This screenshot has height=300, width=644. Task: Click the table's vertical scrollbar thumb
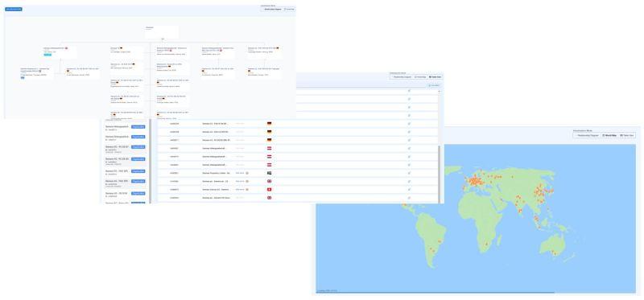[x=440, y=174]
